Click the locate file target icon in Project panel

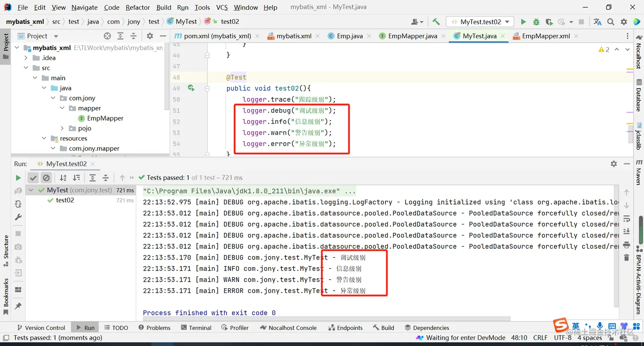(107, 36)
